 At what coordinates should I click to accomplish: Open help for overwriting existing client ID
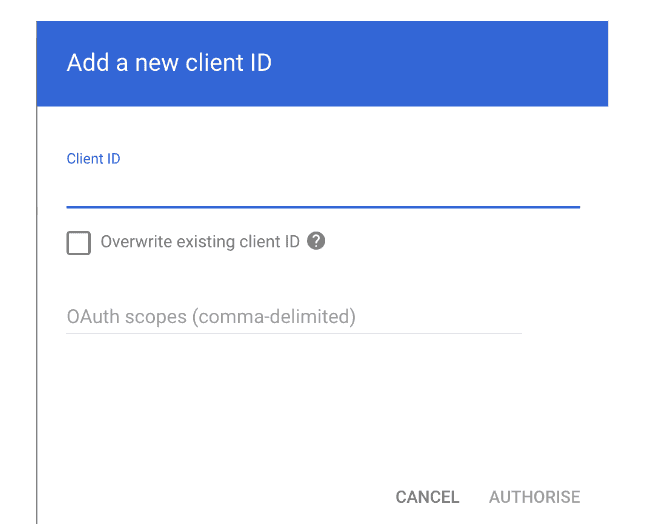(316, 241)
